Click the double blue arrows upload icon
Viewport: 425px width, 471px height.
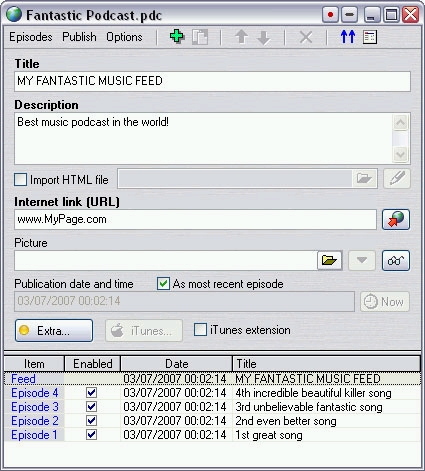click(348, 37)
